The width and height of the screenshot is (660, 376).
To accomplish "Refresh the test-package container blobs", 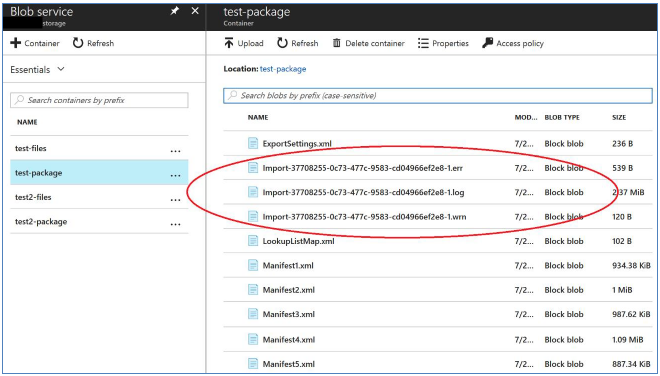I will coord(297,43).
